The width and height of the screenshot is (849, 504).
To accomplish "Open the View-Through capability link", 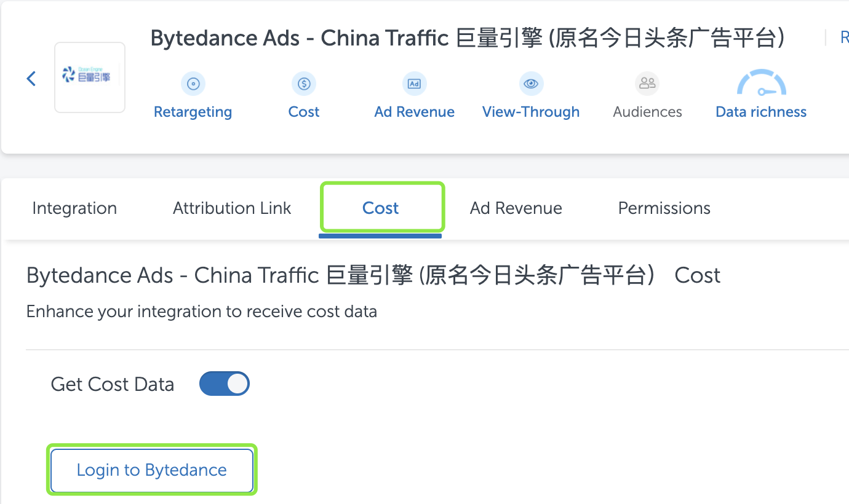I will click(x=531, y=112).
